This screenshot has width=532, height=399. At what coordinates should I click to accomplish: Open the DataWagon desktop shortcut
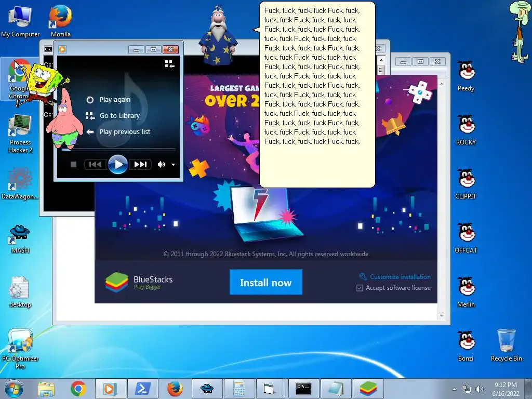click(20, 183)
